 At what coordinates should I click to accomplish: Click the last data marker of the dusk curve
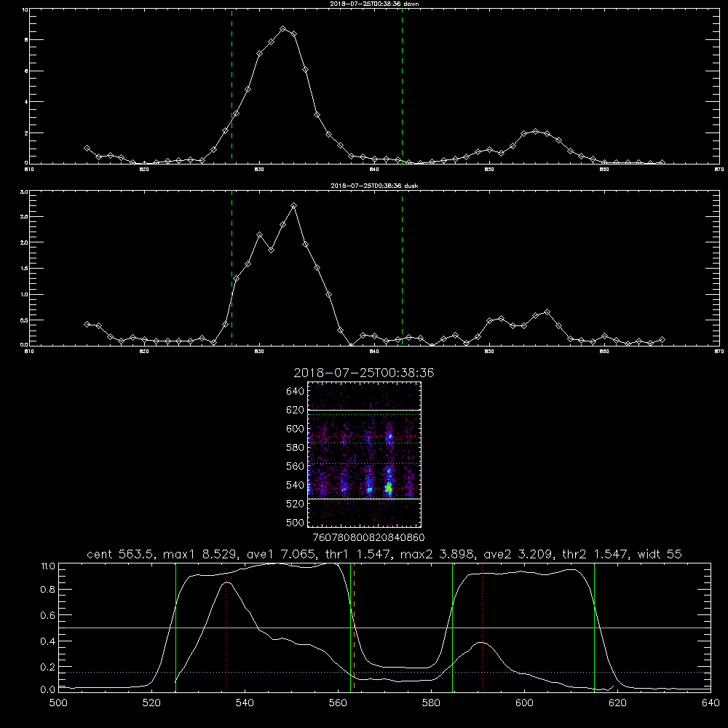coord(662,340)
